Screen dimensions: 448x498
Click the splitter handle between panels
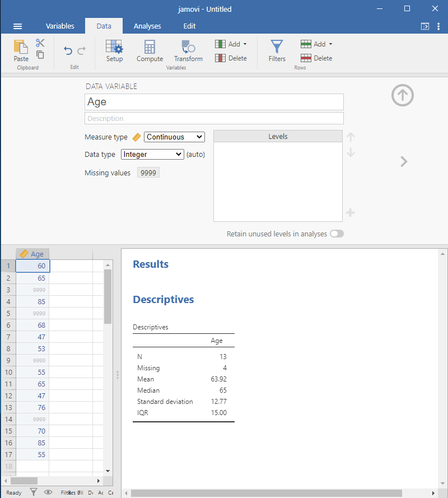[x=118, y=375]
